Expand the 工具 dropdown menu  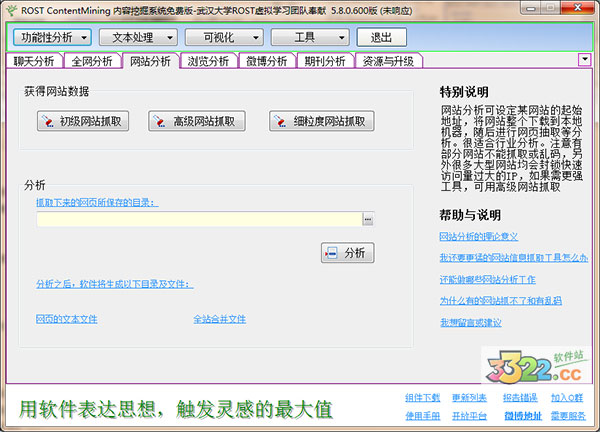tap(310, 37)
